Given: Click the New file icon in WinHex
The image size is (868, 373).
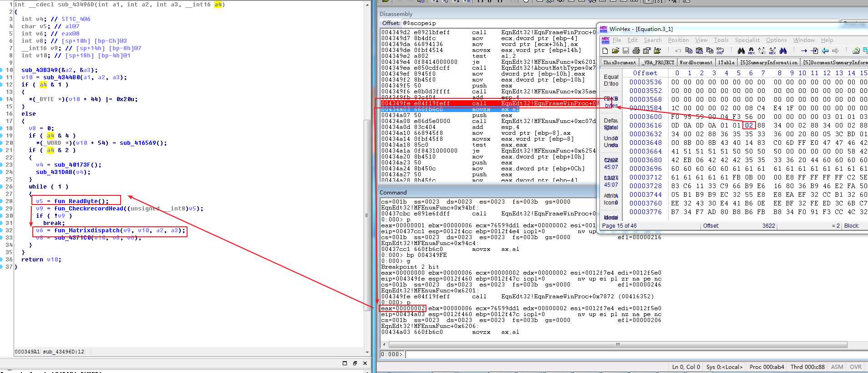Looking at the screenshot, I should 605,51.
